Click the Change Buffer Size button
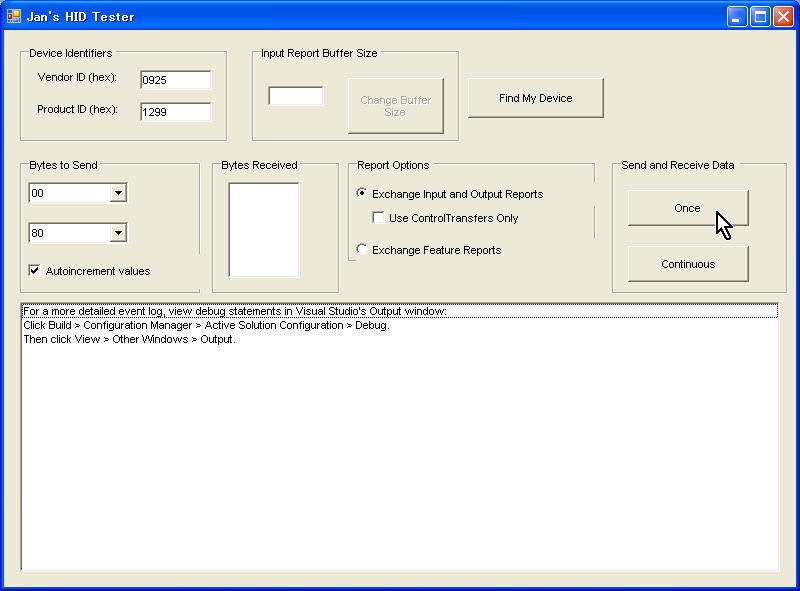The image size is (800, 591). click(396, 106)
